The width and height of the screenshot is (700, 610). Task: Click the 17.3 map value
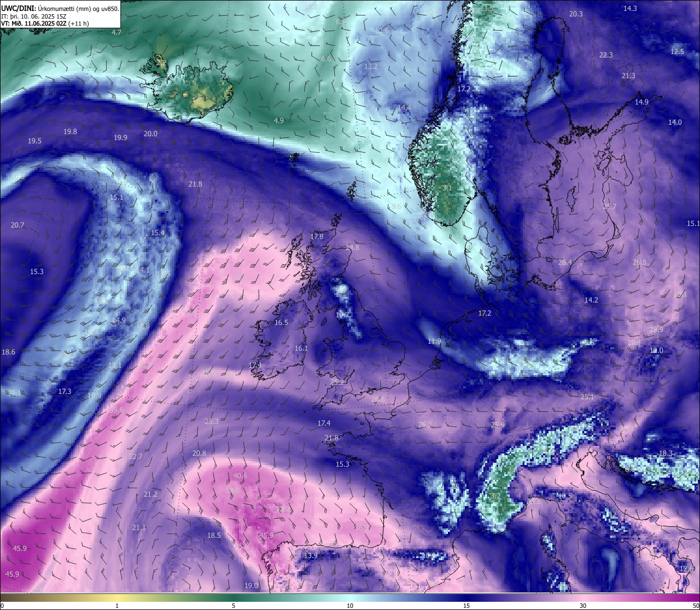point(65,392)
